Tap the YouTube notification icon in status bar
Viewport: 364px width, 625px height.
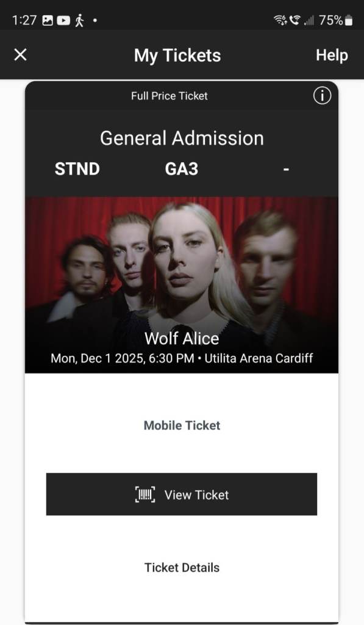point(63,20)
